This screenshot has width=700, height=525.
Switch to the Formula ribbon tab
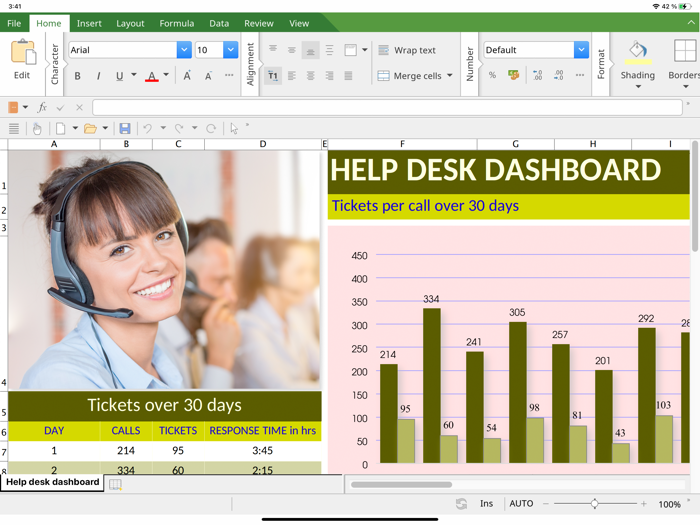click(x=177, y=23)
